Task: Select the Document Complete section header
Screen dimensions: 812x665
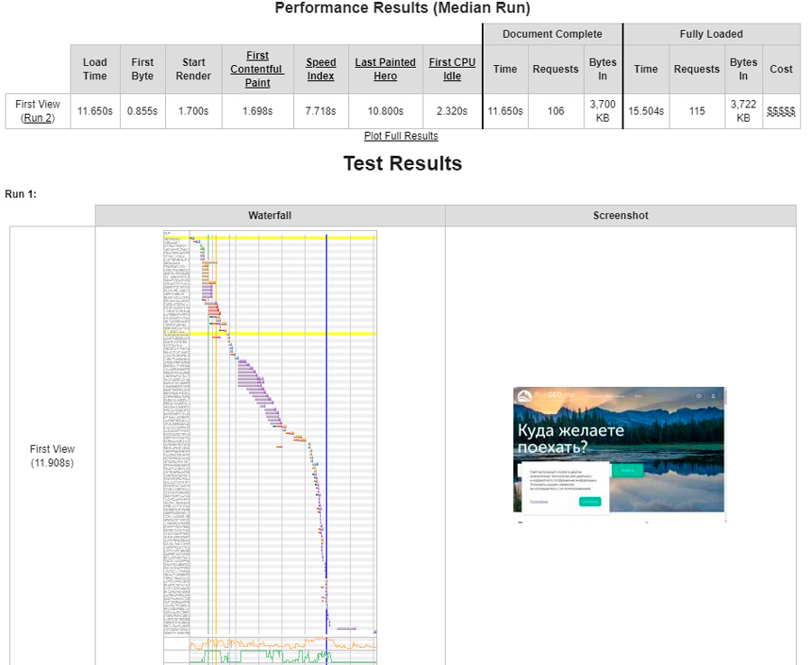Action: [553, 33]
